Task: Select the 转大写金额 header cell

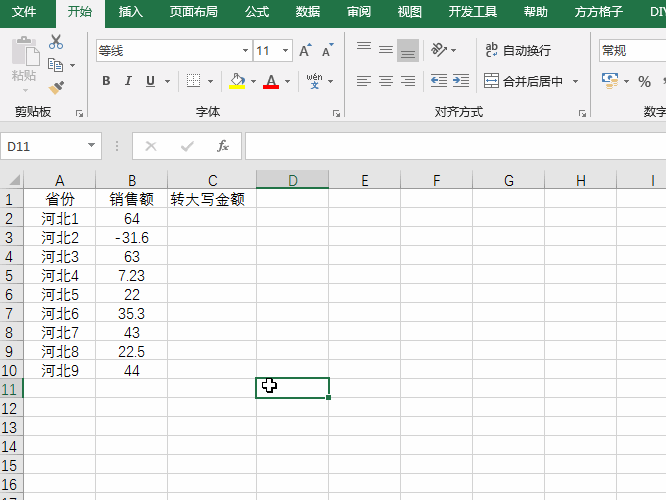Action: (x=212, y=199)
